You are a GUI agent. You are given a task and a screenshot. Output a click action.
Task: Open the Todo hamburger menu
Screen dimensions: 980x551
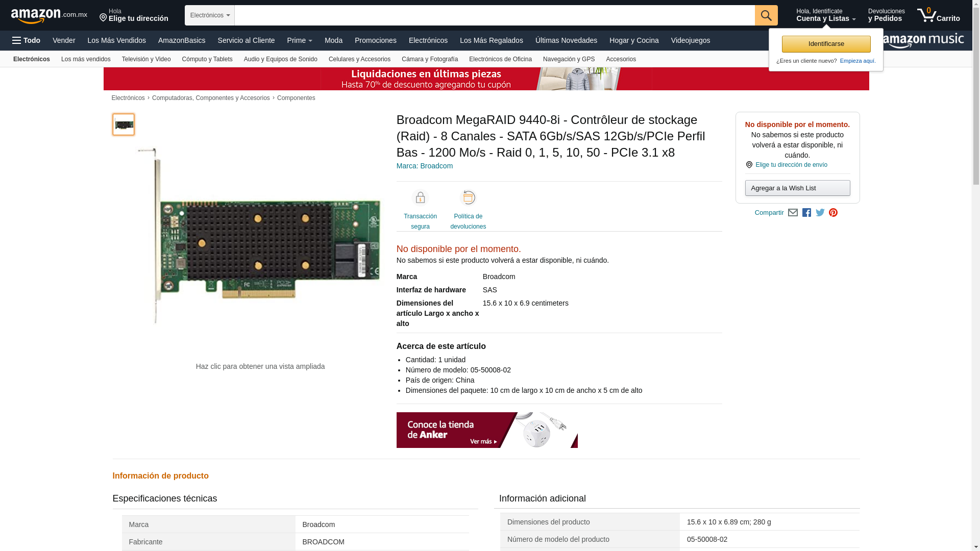[27, 40]
